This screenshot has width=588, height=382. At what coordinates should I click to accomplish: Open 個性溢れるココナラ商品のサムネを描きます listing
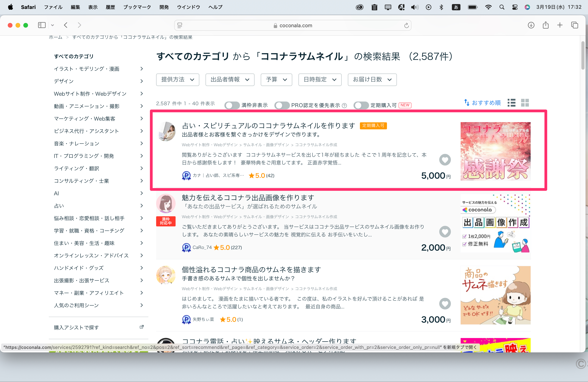point(251,270)
